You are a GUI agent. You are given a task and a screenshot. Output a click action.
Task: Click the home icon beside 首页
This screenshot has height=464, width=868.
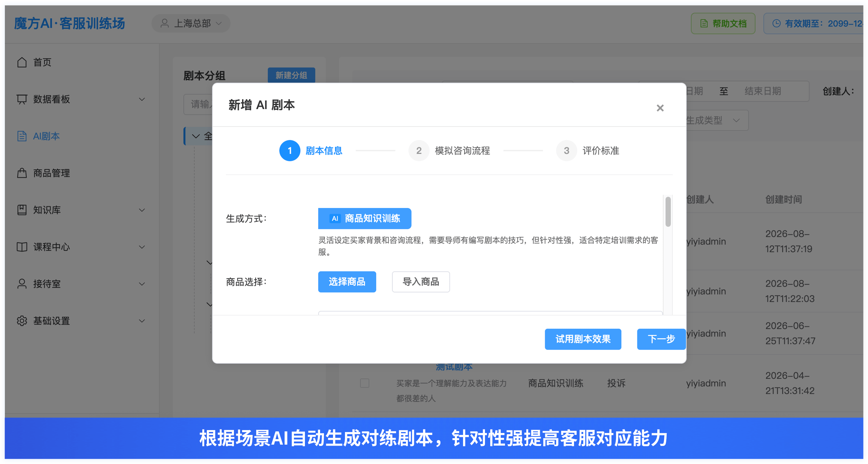(22, 62)
